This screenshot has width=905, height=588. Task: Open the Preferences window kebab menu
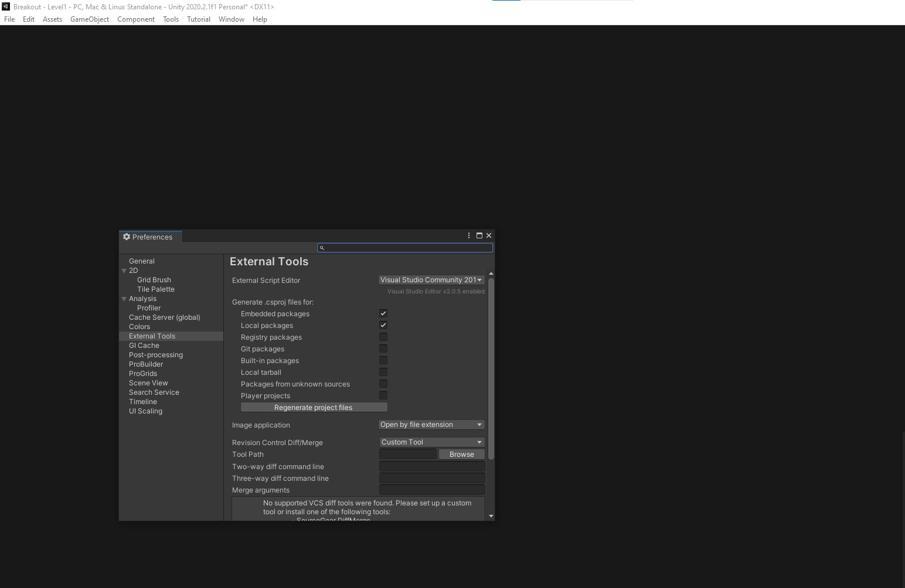point(469,235)
